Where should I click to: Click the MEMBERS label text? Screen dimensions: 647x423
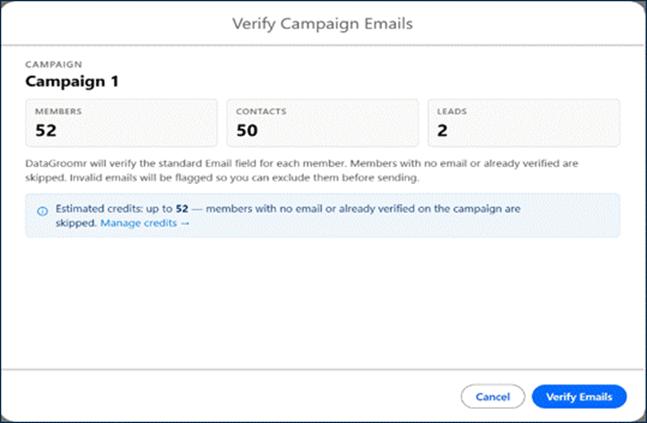click(58, 111)
